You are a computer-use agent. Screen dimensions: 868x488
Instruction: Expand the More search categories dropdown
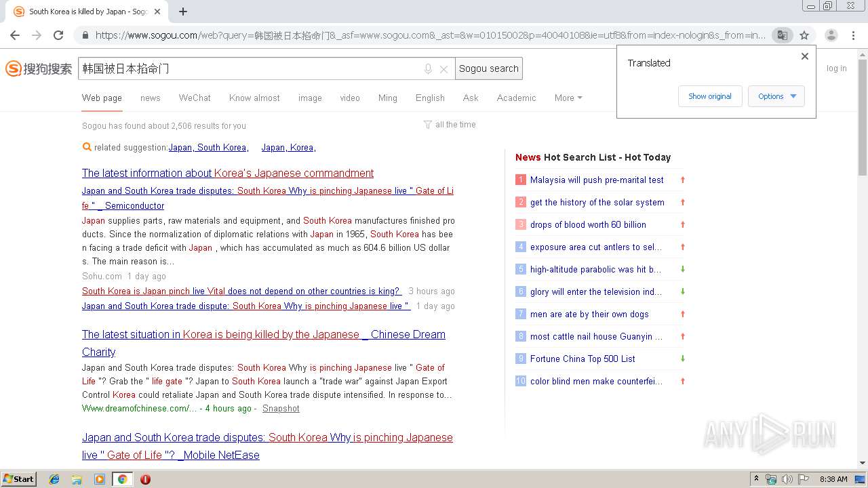[x=568, y=98]
